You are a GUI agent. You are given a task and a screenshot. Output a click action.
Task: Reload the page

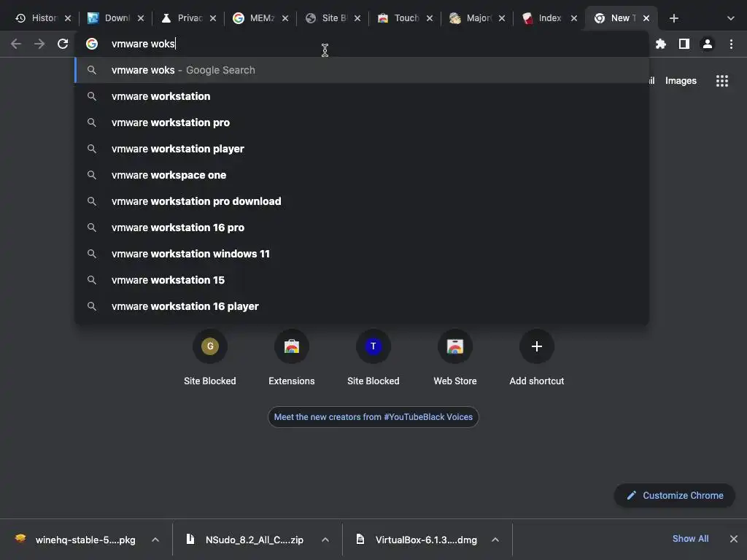(x=63, y=44)
